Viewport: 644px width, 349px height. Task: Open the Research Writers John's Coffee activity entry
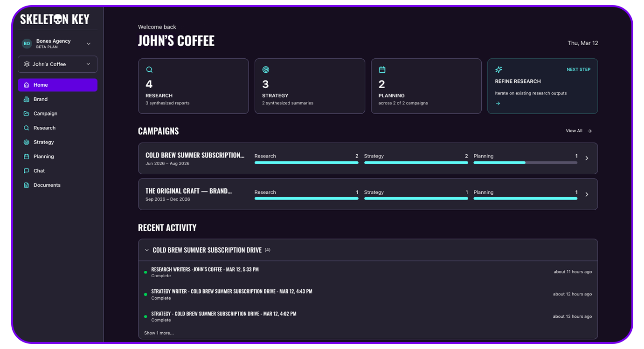pyautogui.click(x=205, y=269)
